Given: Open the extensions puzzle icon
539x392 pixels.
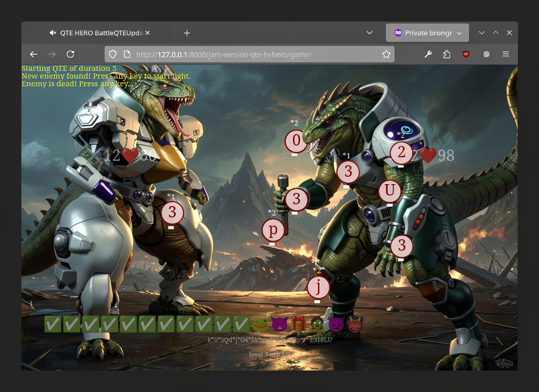Looking at the screenshot, I should (x=447, y=54).
